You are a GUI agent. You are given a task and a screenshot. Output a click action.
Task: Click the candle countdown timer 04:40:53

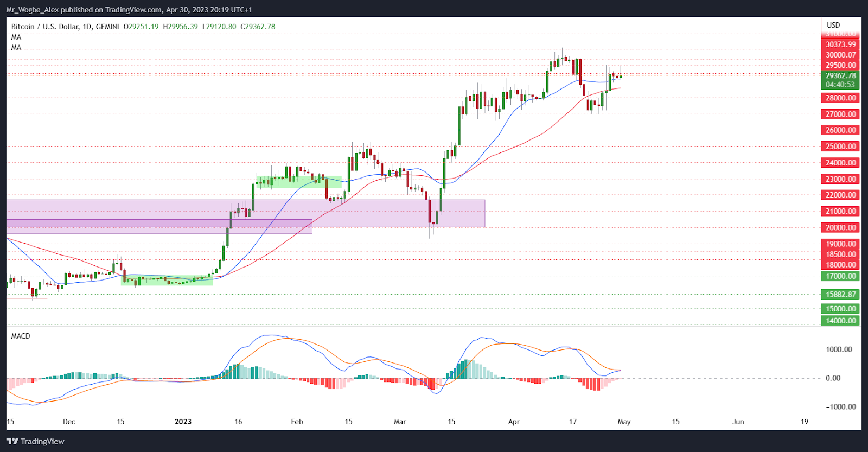point(840,85)
